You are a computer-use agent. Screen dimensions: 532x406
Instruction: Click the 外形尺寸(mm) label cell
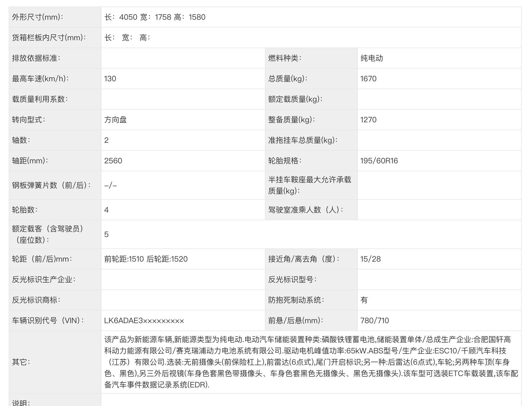[x=38, y=17]
